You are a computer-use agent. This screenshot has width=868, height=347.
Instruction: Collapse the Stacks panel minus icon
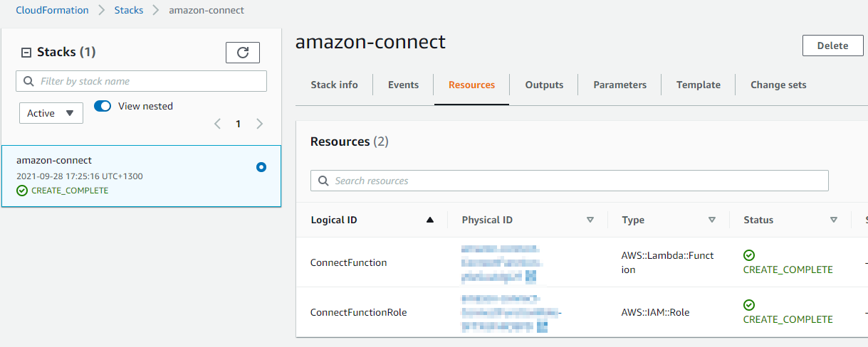tap(26, 53)
